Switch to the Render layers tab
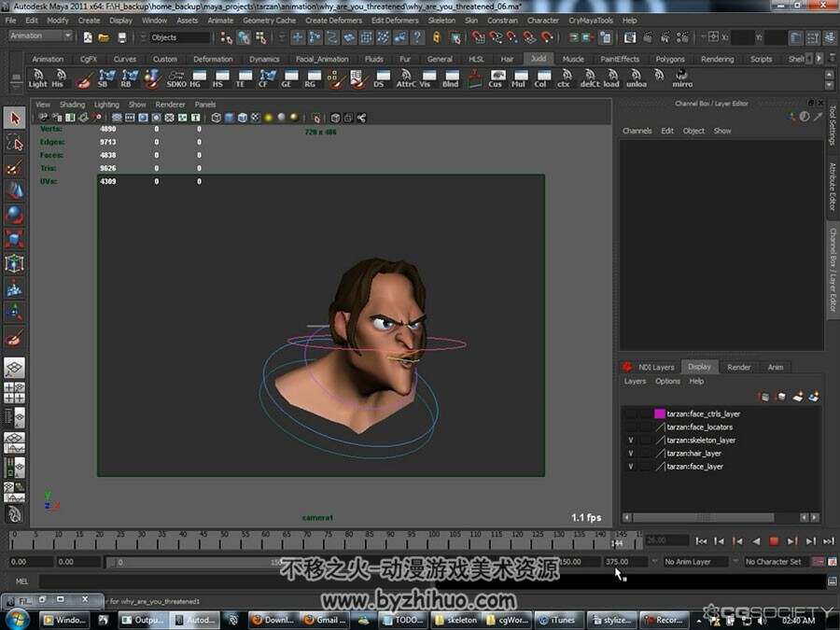The width and height of the screenshot is (840, 630). (x=739, y=367)
